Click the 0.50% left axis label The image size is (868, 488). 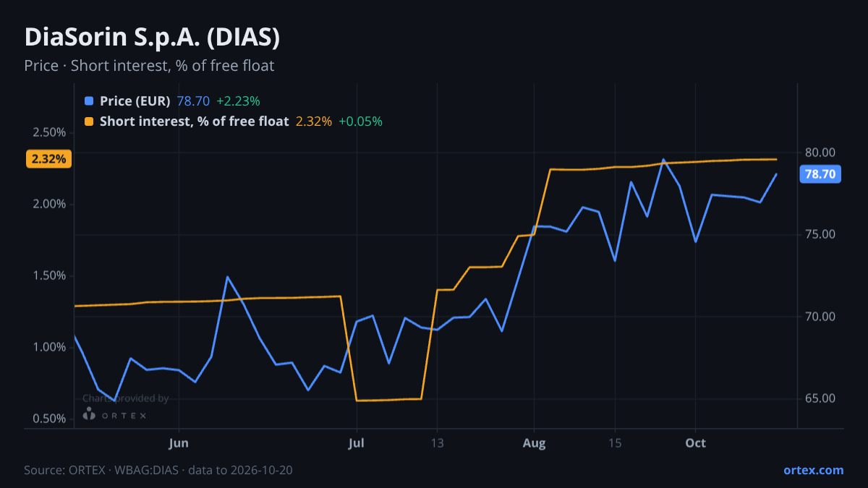coord(49,419)
